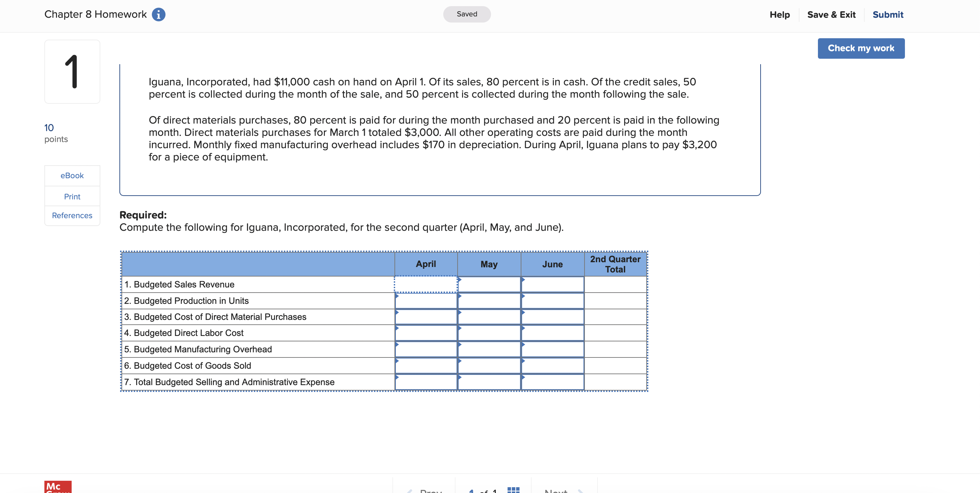Open the References link
The height and width of the screenshot is (493, 980).
tap(72, 215)
